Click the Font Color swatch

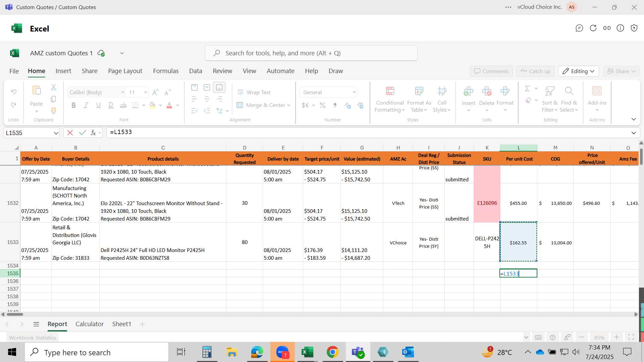click(169, 105)
